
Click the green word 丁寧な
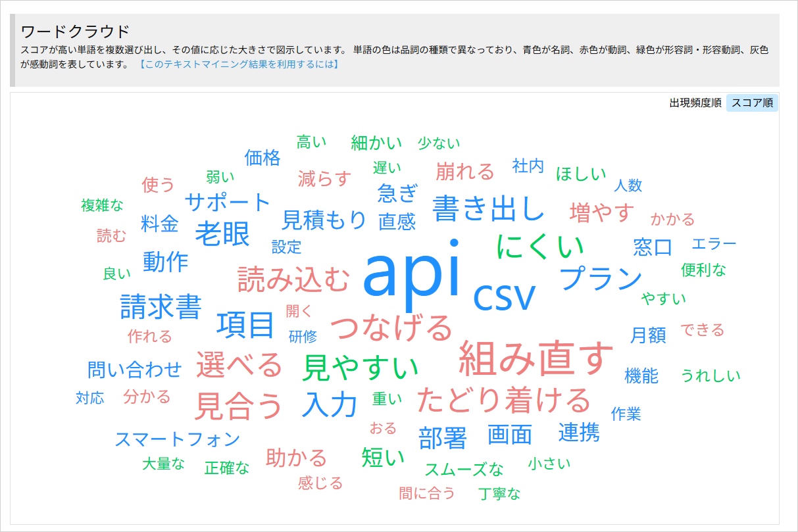(499, 494)
